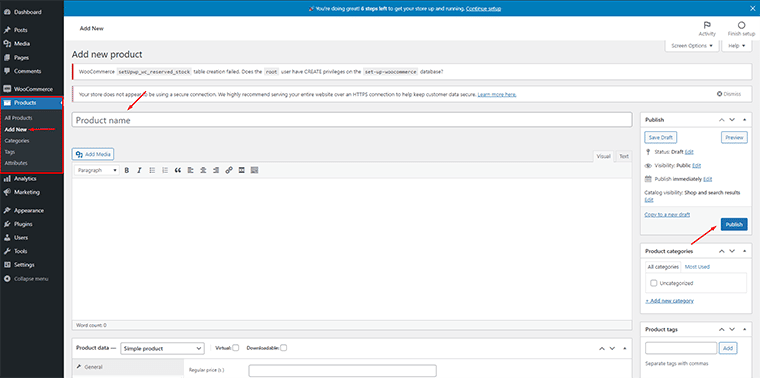This screenshot has height=378, width=760.
Task: Open the Activity flag icon
Action: pos(707,25)
